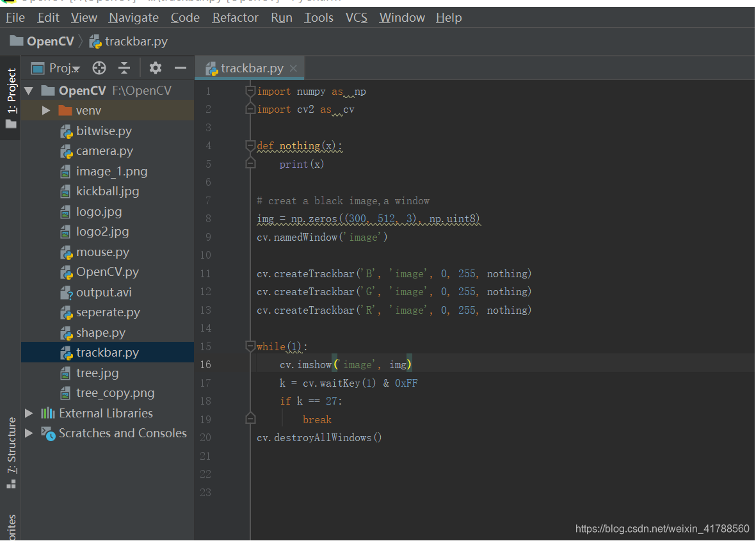Image resolution: width=756 pixels, height=541 pixels.
Task: Click the Python icon on trackbar.py tab
Action: click(x=212, y=69)
